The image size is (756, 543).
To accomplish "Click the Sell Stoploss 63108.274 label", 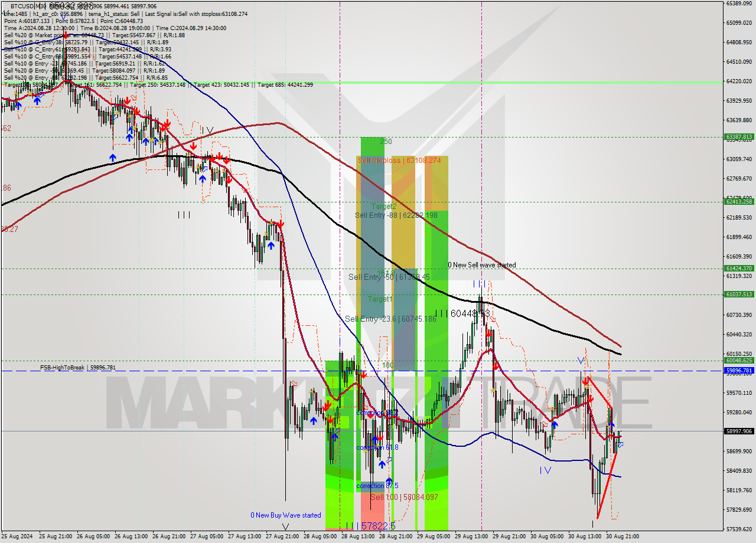I will click(x=399, y=161).
